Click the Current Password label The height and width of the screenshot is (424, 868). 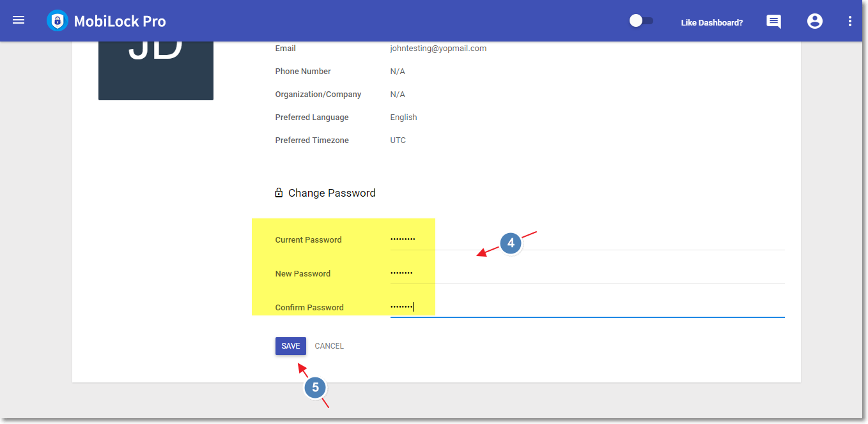click(x=308, y=240)
